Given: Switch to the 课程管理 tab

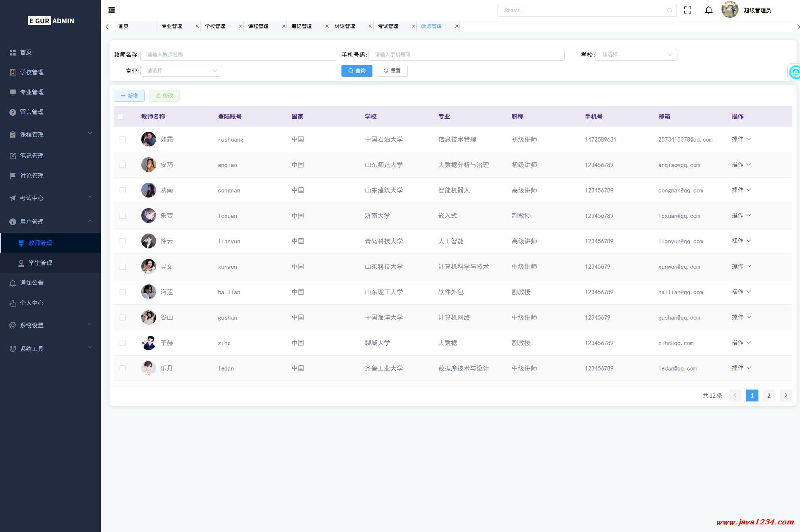Looking at the screenshot, I should pyautogui.click(x=258, y=26).
